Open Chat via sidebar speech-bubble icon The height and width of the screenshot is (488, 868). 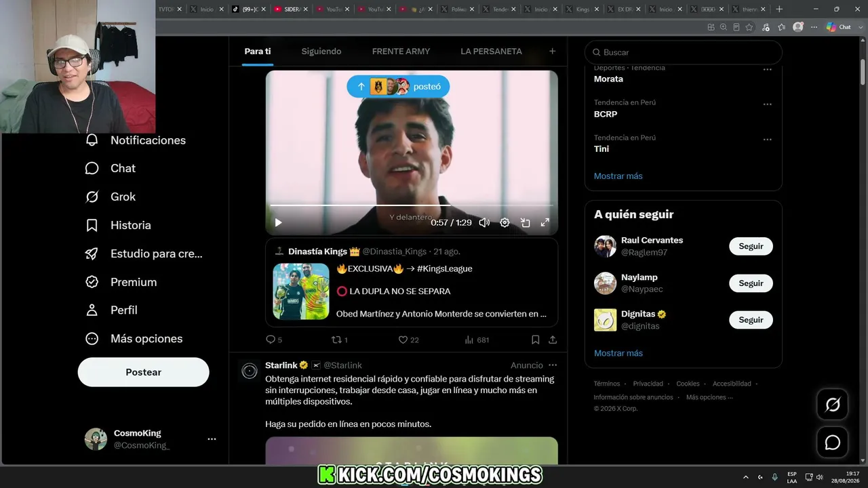[x=92, y=168]
